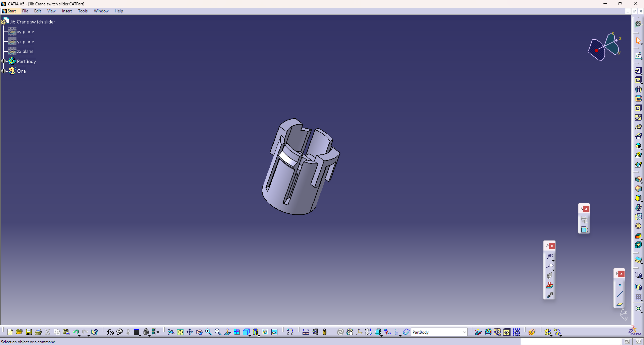Create a reference Point from the floating toolbar
This screenshot has width=644, height=345.
point(620,285)
